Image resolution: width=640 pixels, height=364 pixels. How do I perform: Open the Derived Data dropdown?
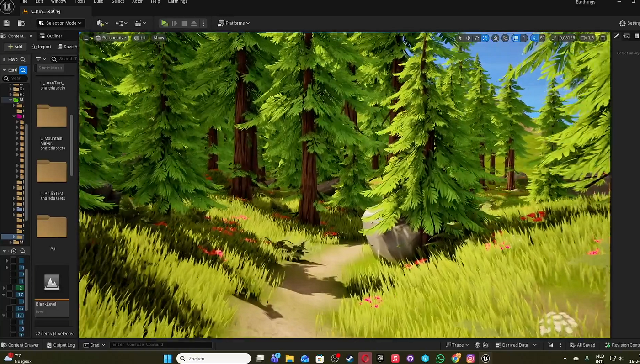point(516,345)
